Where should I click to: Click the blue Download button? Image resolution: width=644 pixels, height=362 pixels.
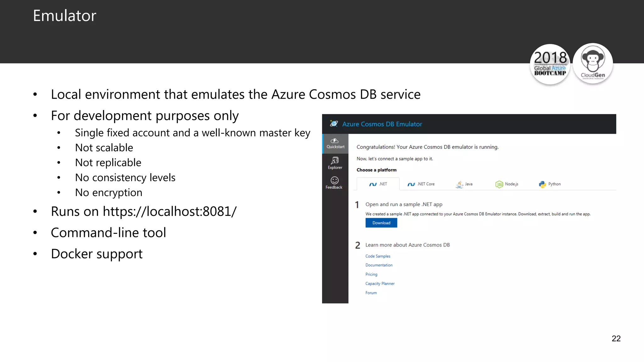[x=381, y=223]
